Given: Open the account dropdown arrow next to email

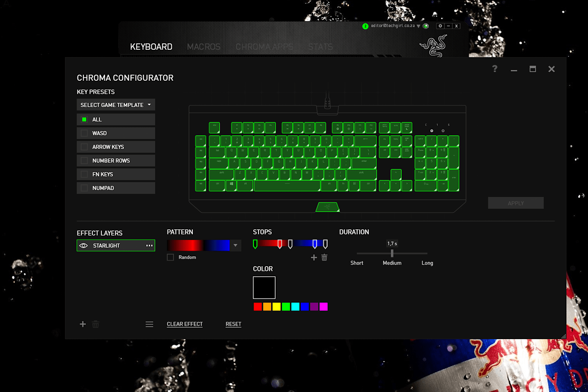Looking at the screenshot, I should 418,26.
